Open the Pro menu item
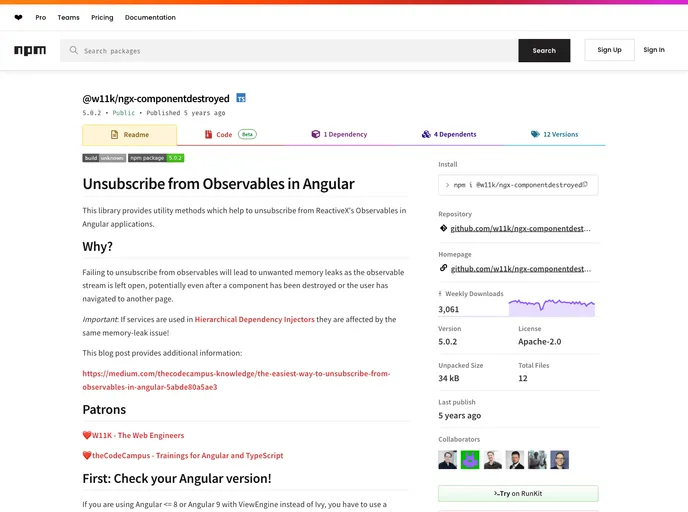Viewport: 688px width, 512px height. pyautogui.click(x=41, y=18)
